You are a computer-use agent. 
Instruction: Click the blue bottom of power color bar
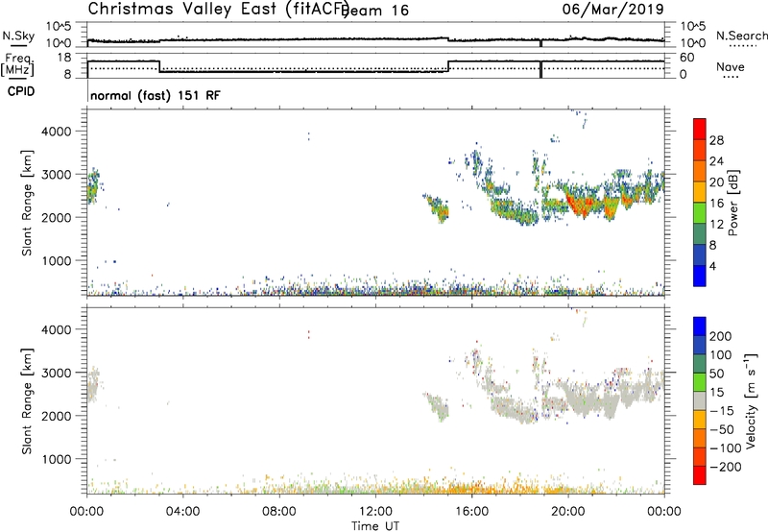[x=700, y=276]
